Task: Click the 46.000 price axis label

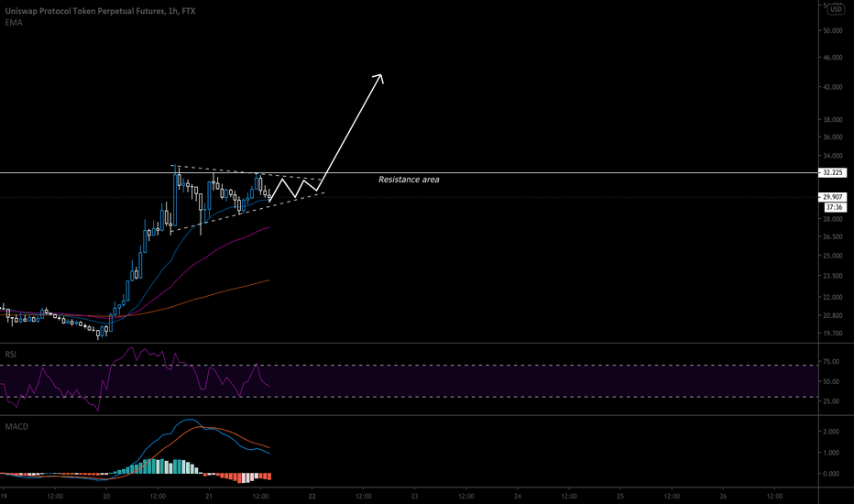Action: tap(832, 57)
